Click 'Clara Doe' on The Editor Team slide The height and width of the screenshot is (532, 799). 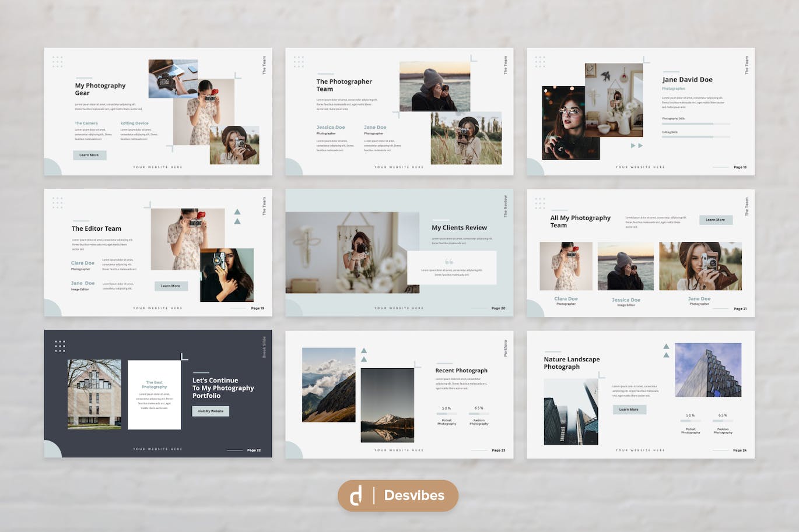[83, 263]
